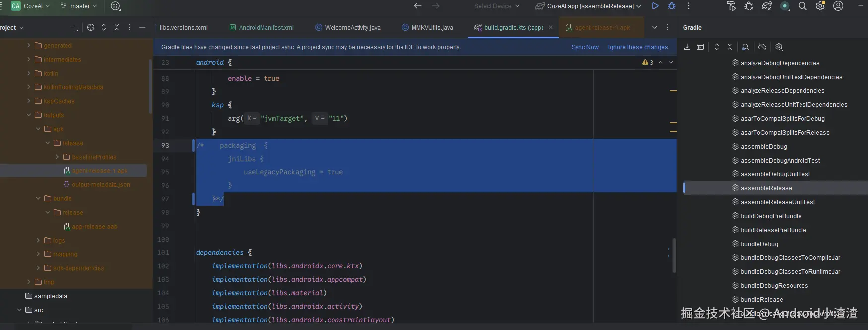Open the master branch dropdown
The width and height of the screenshot is (868, 330).
(78, 6)
